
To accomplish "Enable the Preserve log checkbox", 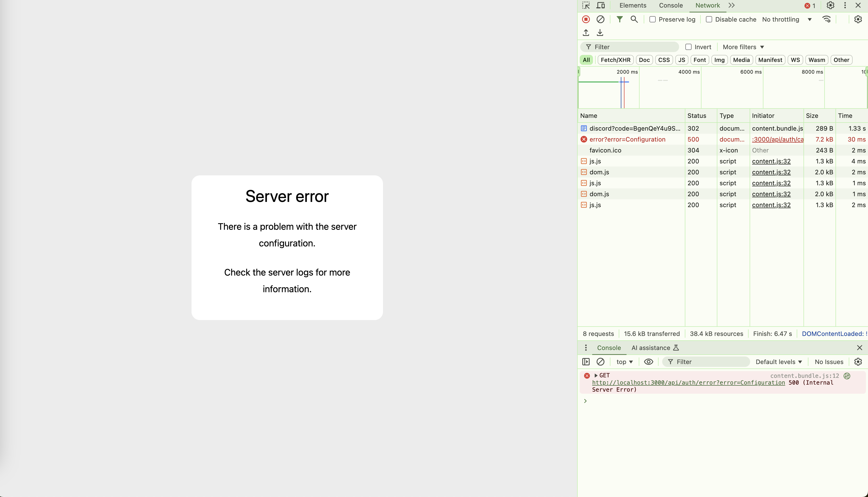I will click(x=652, y=20).
